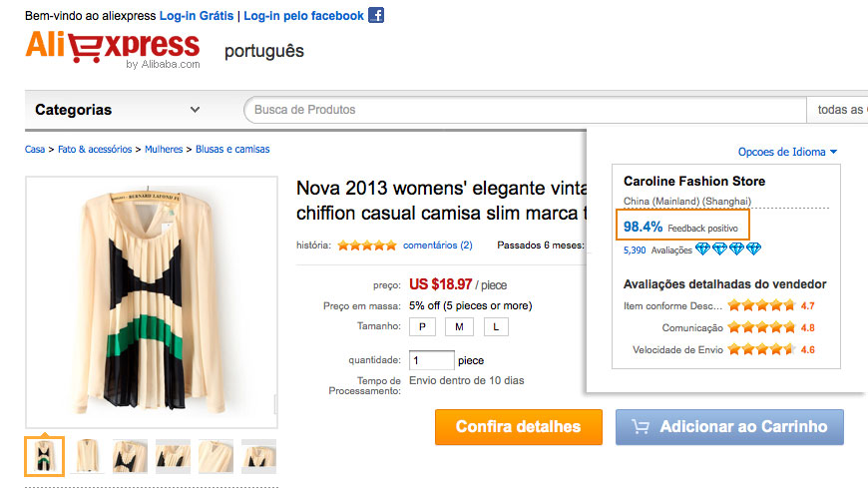Click the seller's diamond rating icons
Image resolution: width=868 pixels, height=490 pixels.
[727, 248]
